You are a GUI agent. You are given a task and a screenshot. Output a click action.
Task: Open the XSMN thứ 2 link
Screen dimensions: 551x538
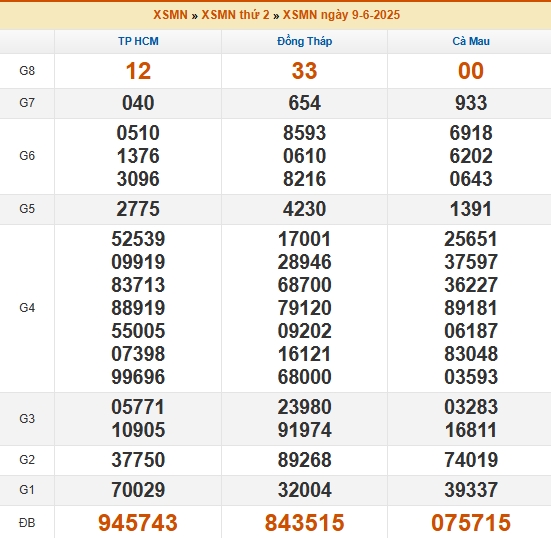tap(235, 15)
